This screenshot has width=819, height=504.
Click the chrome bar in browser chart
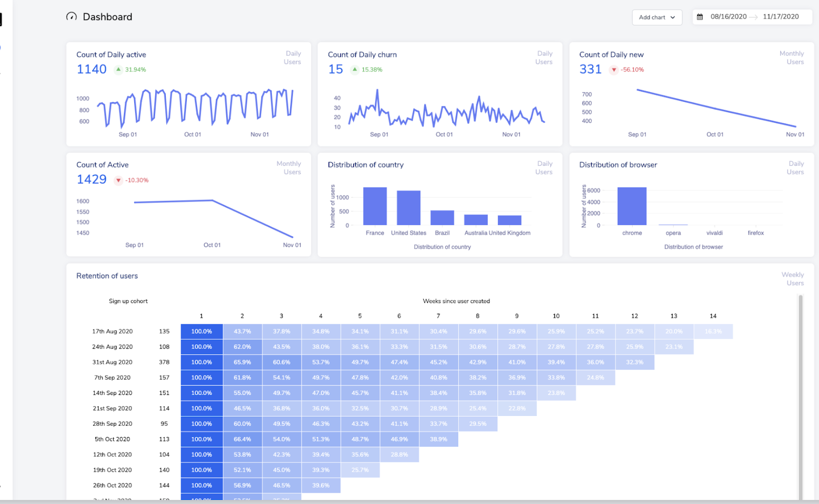pyautogui.click(x=632, y=206)
